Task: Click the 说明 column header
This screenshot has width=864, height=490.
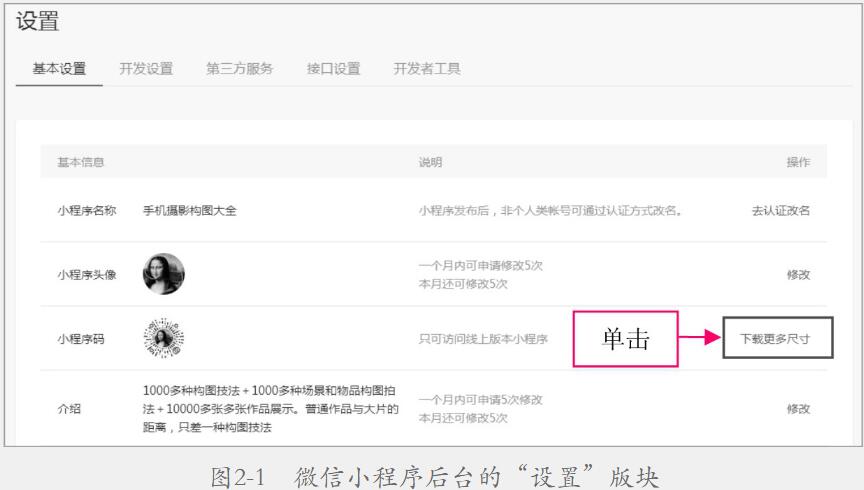Action: tap(430, 162)
